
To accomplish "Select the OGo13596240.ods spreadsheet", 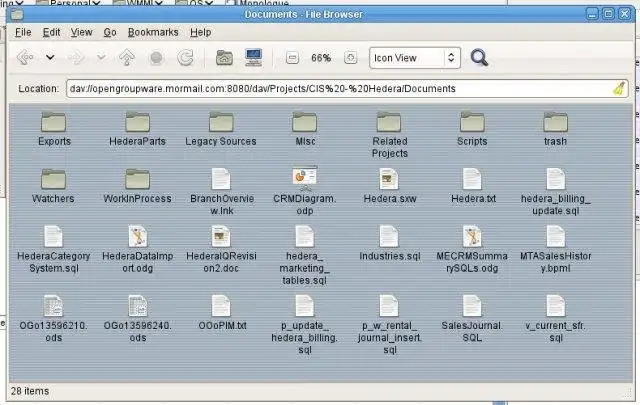I will pyautogui.click(x=138, y=319).
